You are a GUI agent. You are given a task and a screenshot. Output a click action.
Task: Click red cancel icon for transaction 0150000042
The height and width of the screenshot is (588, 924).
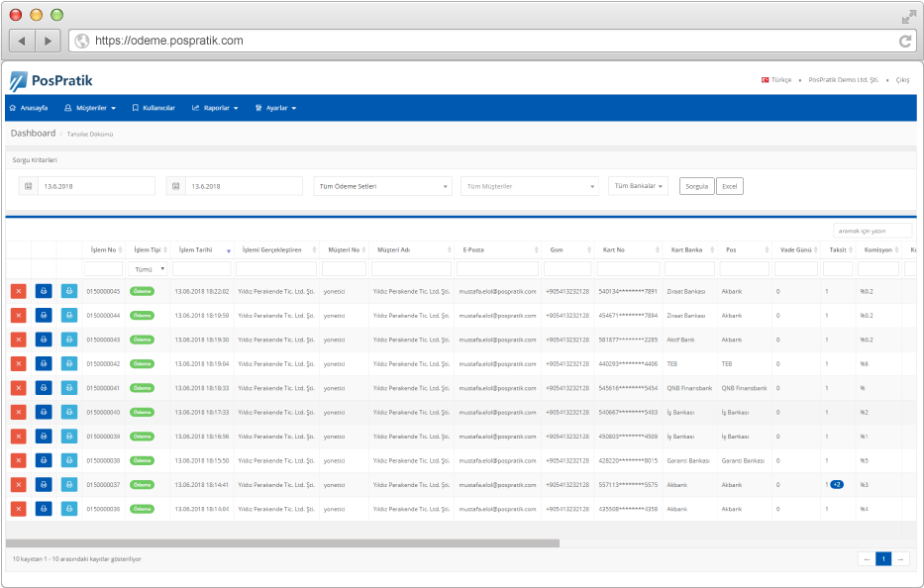pyautogui.click(x=18, y=363)
